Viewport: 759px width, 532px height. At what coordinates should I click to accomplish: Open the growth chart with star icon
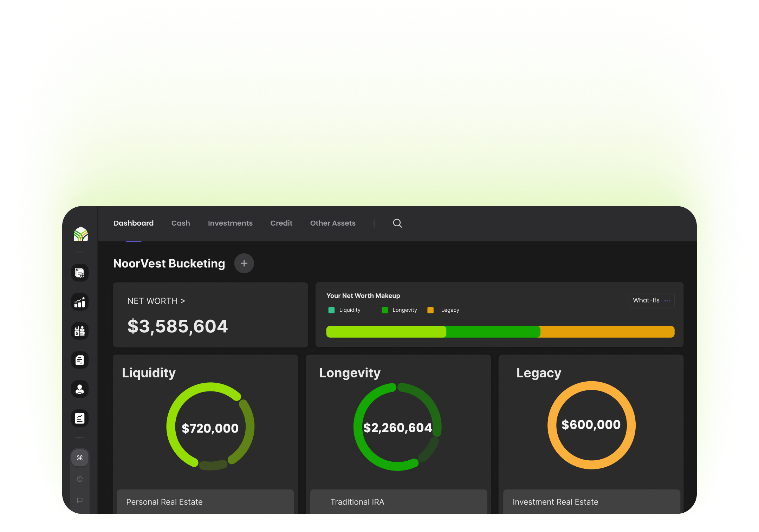coord(80,302)
